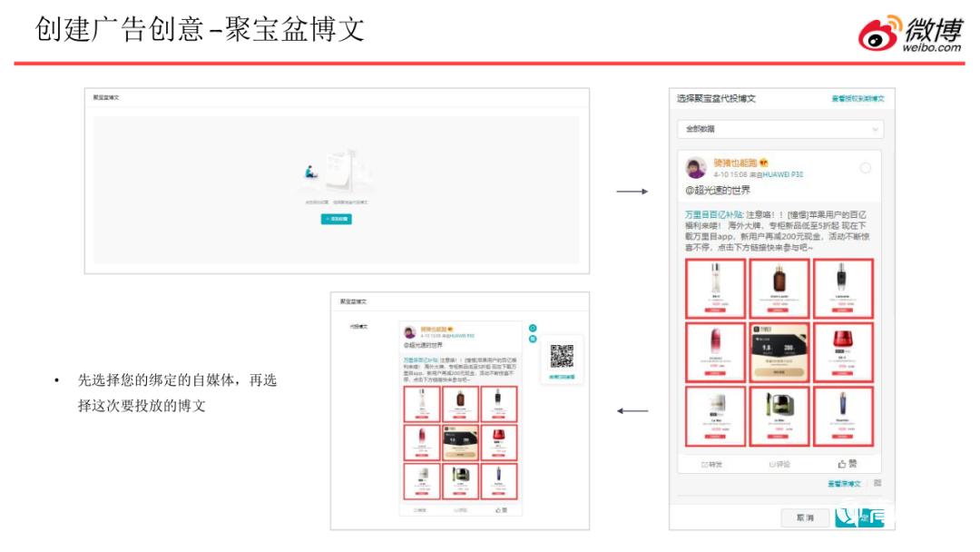Click the 万里目百亿补贴 topic link in right panel
This screenshot has height=552, width=980.
coord(714,213)
